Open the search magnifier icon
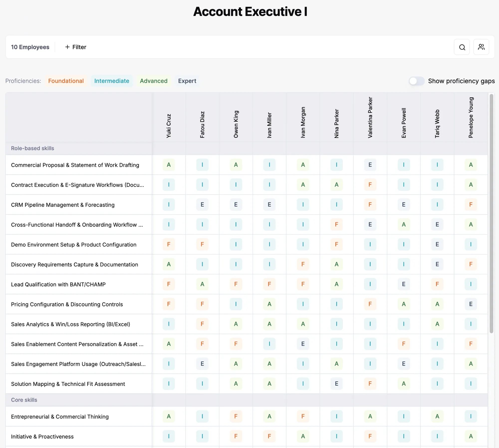499x448 pixels. point(462,47)
